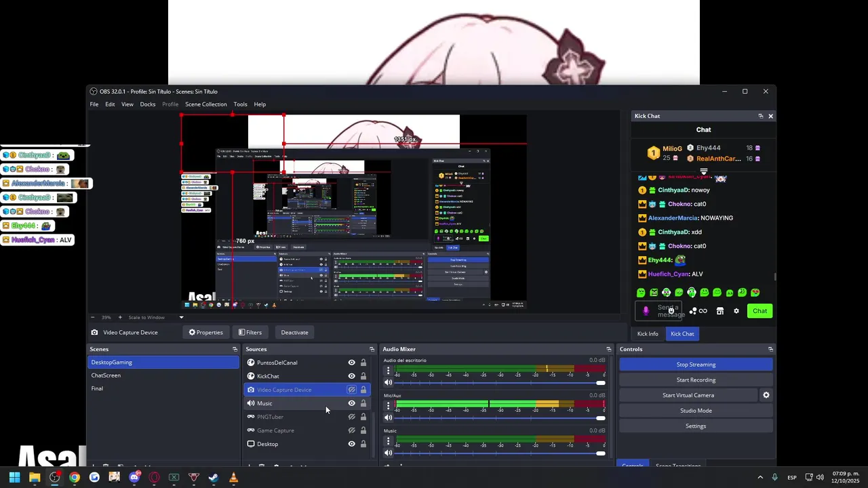Toggle lock on PuntosDelCanal source
868x488 pixels.
pyautogui.click(x=363, y=363)
